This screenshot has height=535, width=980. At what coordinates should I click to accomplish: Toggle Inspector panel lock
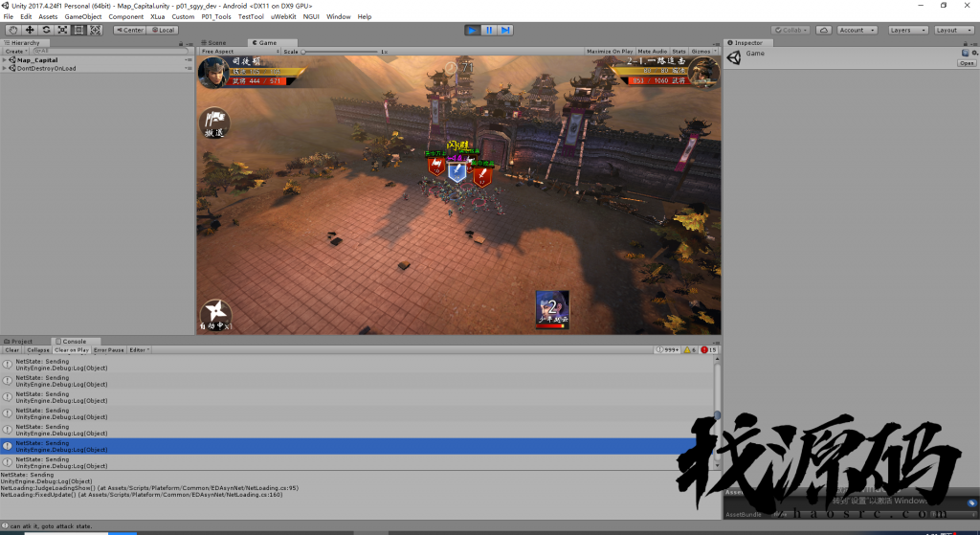pyautogui.click(x=965, y=43)
